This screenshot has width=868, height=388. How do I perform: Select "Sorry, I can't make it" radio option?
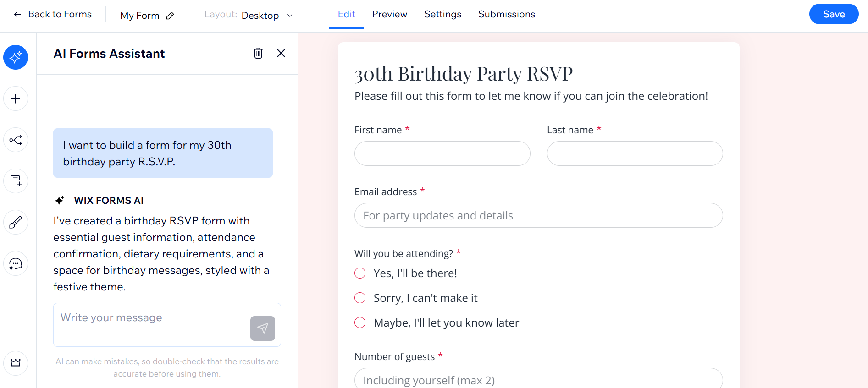click(x=360, y=298)
